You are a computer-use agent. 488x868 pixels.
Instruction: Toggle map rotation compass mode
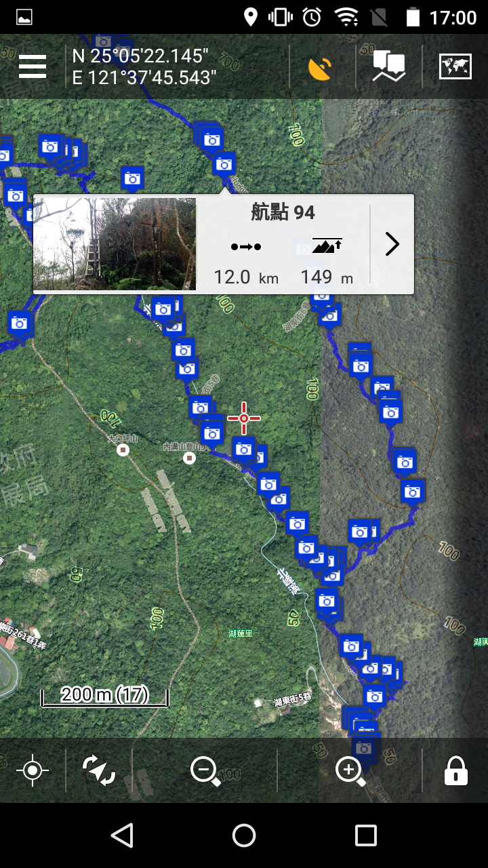click(99, 770)
